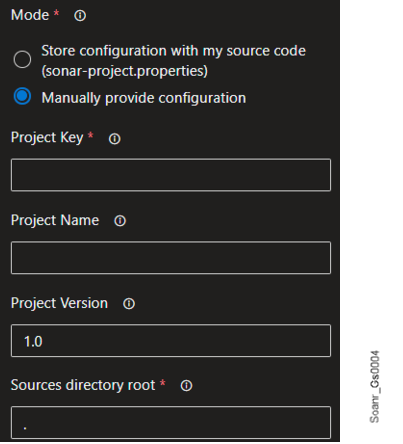This screenshot has height=444, width=403.
Task: Click the Manually provide configuration label text
Action: [144, 98]
